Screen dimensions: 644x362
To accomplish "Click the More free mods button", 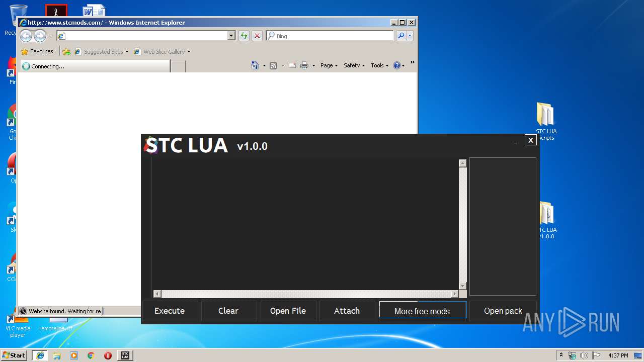I will tap(423, 311).
